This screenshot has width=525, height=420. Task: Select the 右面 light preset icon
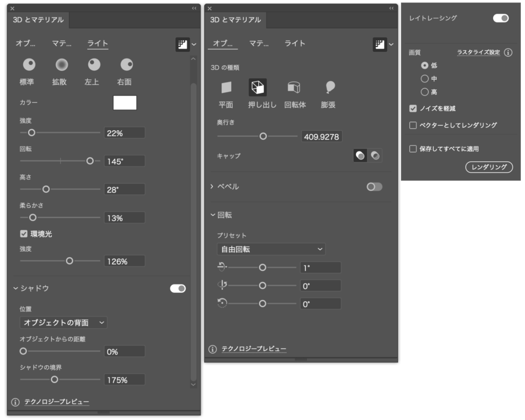(127, 65)
